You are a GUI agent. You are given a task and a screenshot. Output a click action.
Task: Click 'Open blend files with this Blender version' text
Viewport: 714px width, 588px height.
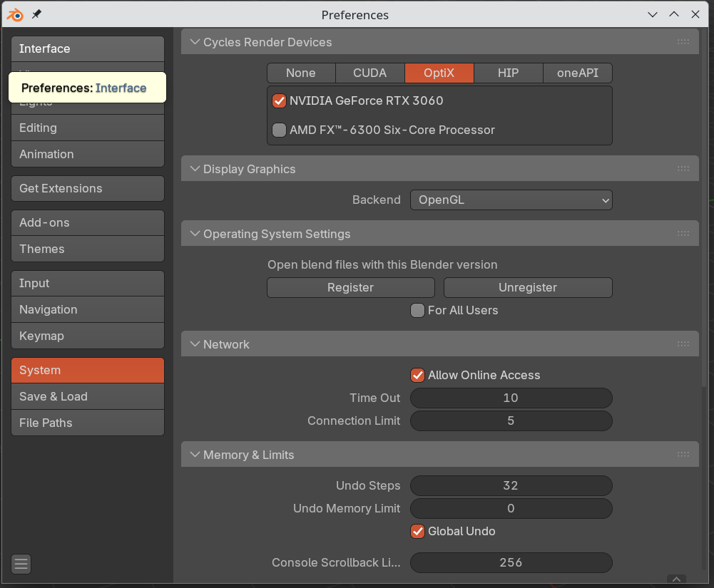tap(382, 265)
